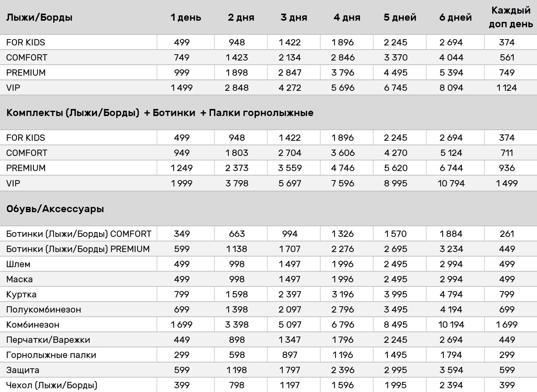Click the 'Каждый доп день' column header
Image resolution: width=537 pixels, height=392 pixels.
[x=511, y=17]
